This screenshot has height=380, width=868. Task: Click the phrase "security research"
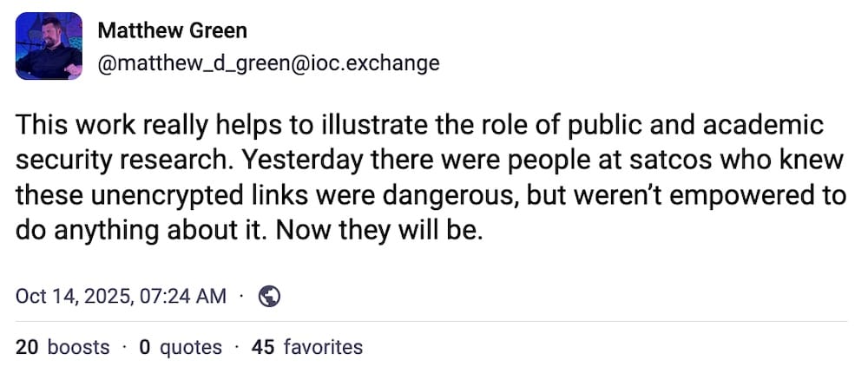pyautogui.click(x=128, y=161)
